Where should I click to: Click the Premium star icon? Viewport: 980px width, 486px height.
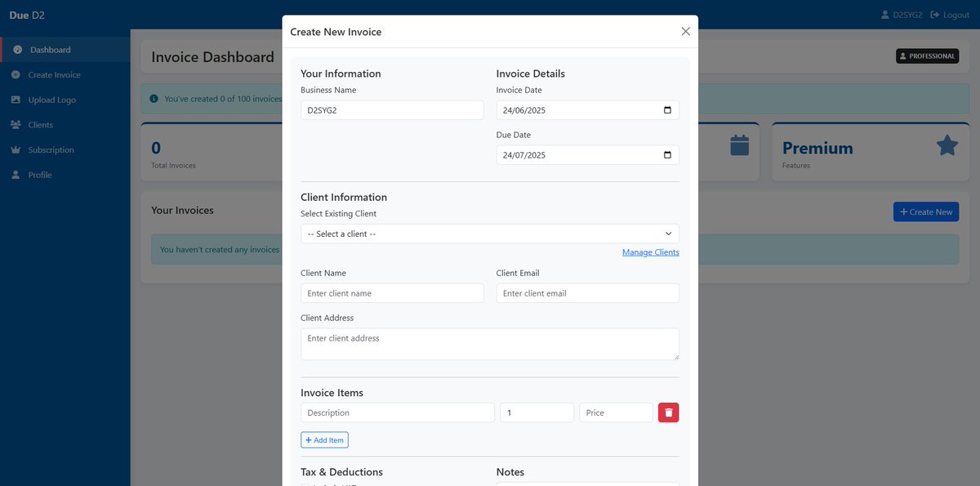tap(947, 145)
